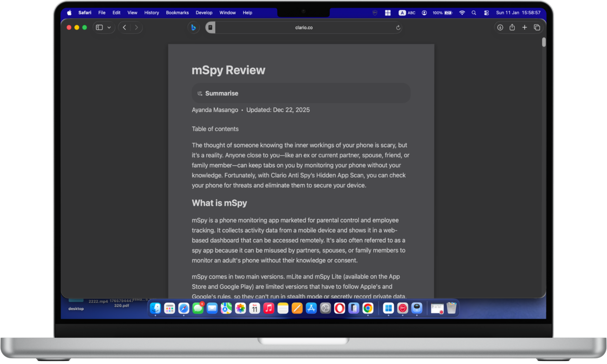Toggle Control Center from the menu bar
This screenshot has width=607, height=364.
pos(486,13)
